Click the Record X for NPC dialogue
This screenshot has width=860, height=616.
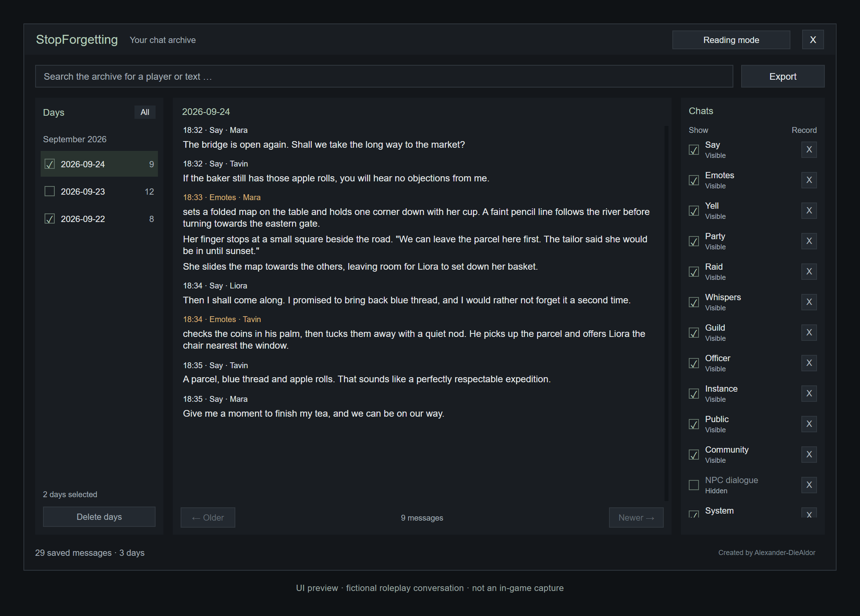pos(809,485)
